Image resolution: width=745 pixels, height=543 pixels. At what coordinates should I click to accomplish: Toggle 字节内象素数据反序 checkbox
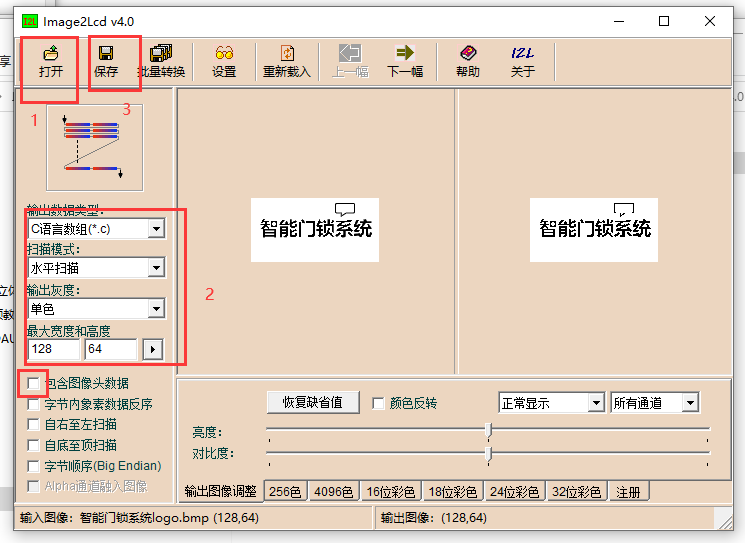(x=33, y=404)
